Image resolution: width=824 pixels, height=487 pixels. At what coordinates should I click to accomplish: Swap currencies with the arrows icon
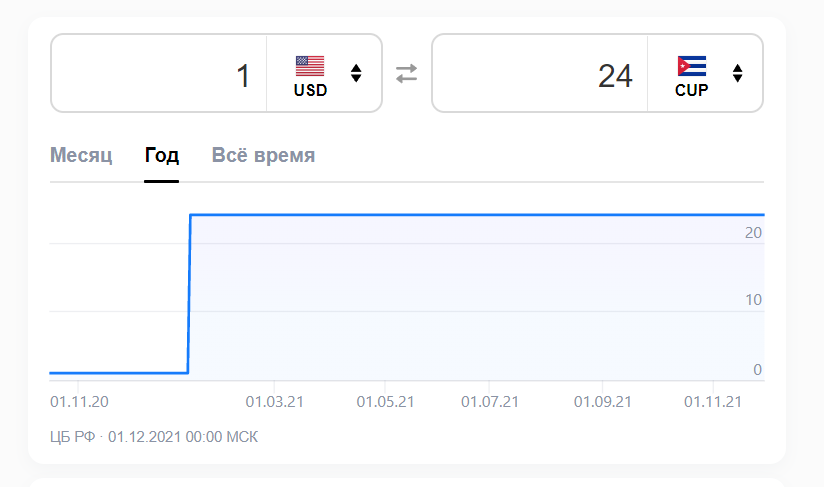406,73
